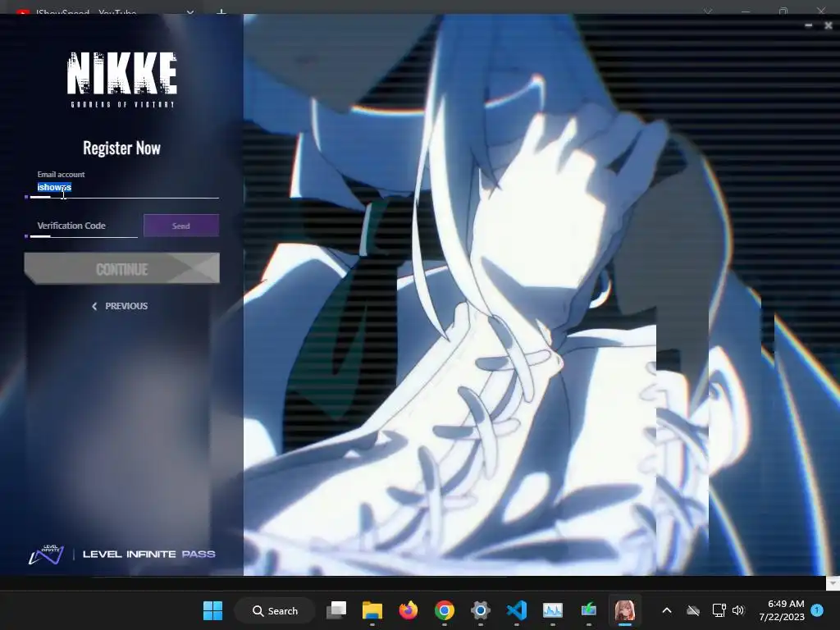
Task: Open the volume speaker tray icon
Action: (738, 610)
